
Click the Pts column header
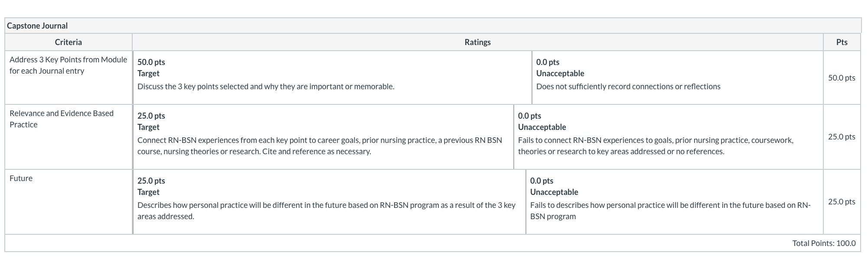842,42
